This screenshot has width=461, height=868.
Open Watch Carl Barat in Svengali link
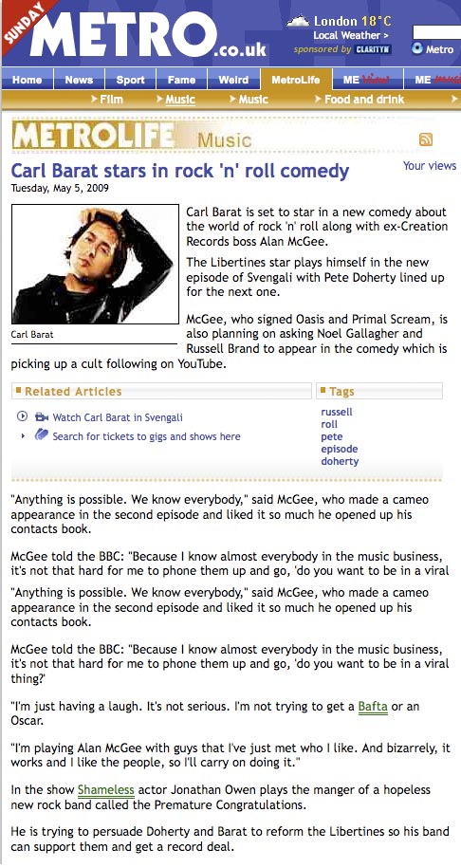[118, 417]
